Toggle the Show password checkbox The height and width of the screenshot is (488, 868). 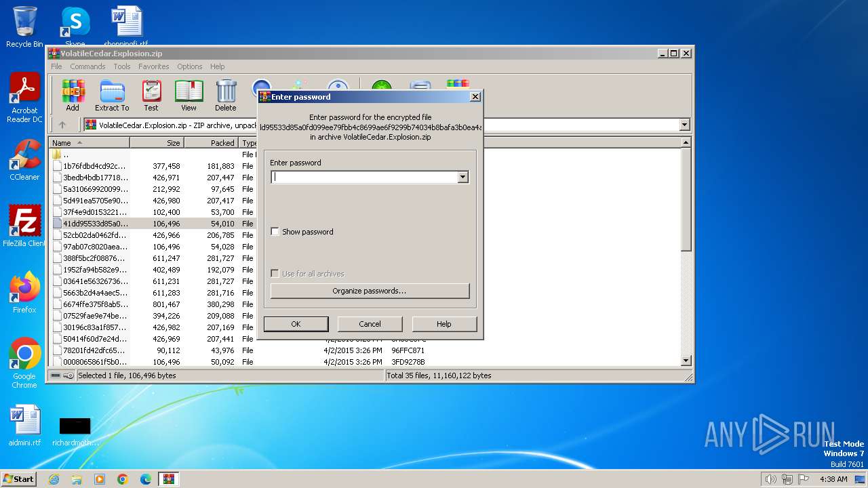pyautogui.click(x=275, y=232)
